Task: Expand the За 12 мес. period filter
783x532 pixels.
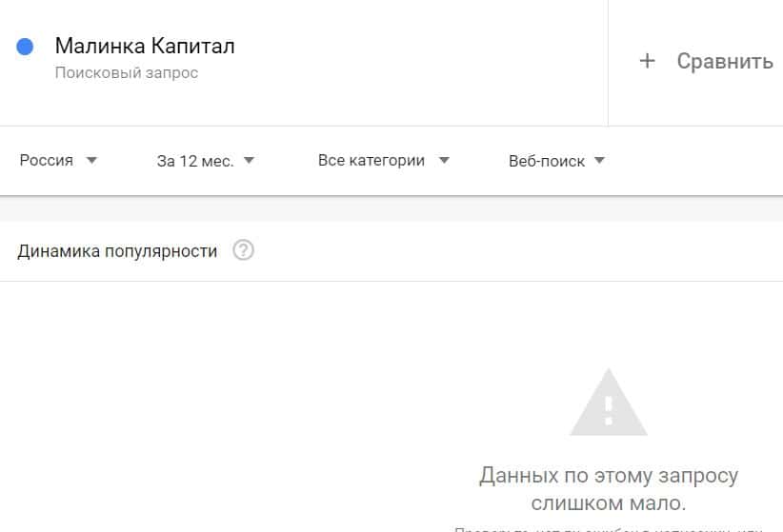Action: (205, 161)
